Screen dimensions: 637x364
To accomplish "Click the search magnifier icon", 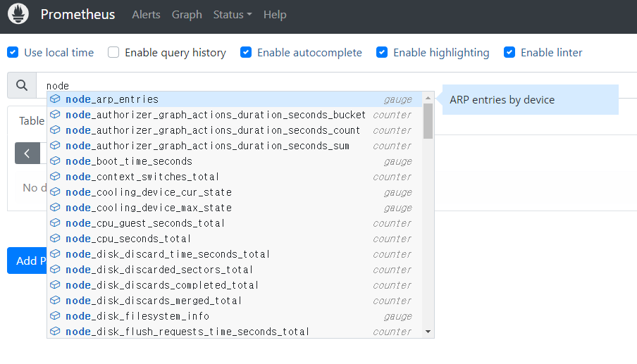I will pyautogui.click(x=22, y=85).
